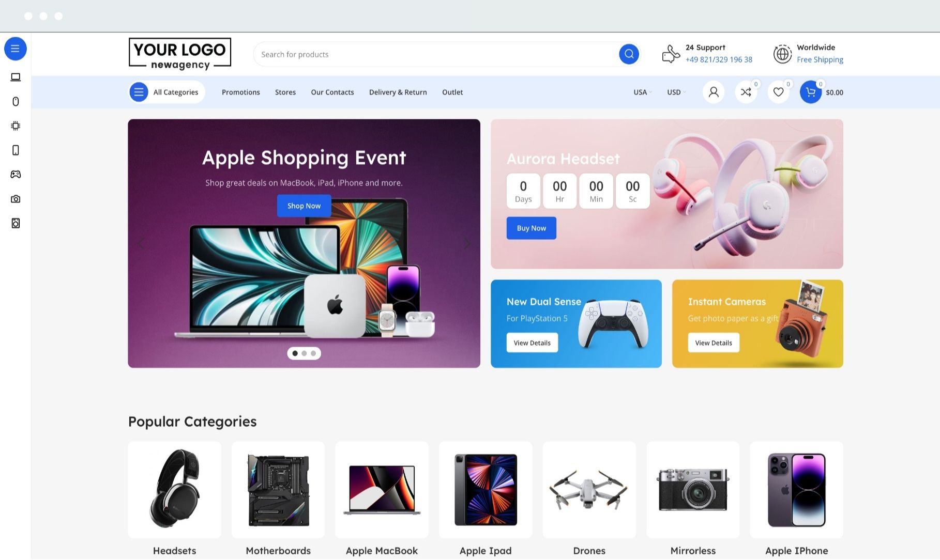Open the smartphone category sidebar icon
940x560 pixels.
[16, 150]
